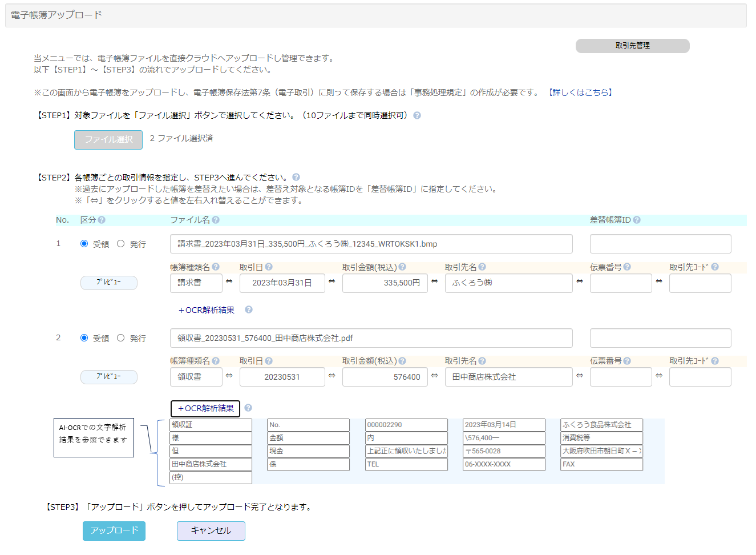
Task: Click help icon next to row 2 OCR解析結果
Action: [x=248, y=408]
